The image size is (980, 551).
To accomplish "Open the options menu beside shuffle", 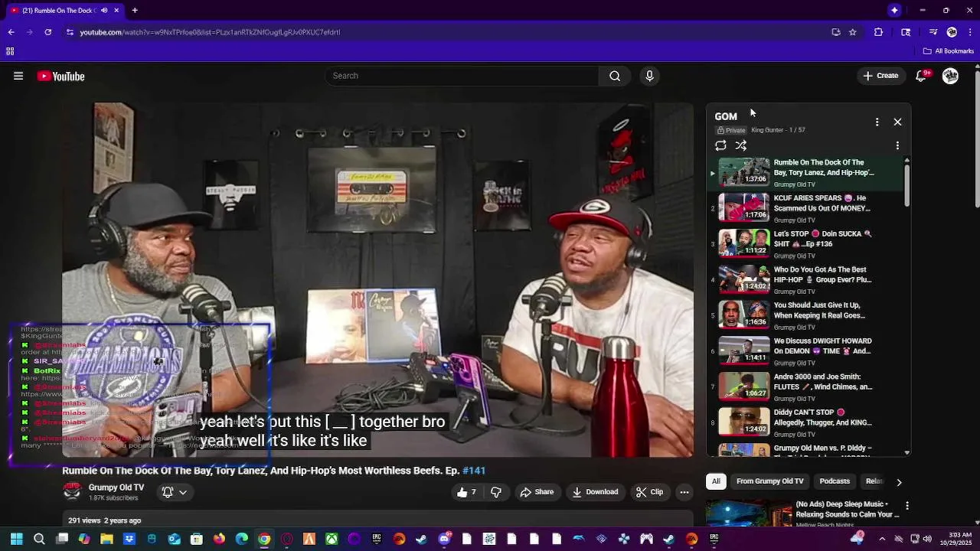I will click(x=897, y=145).
